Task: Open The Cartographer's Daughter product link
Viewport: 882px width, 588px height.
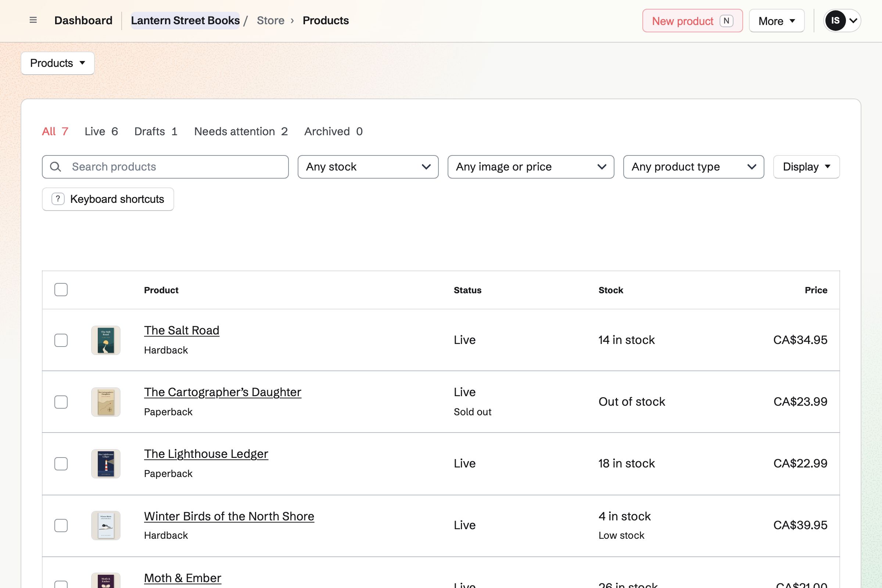Action: pos(222,392)
